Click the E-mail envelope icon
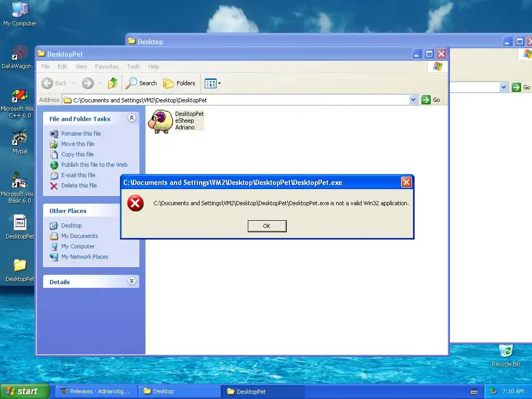This screenshot has height=399, width=532. (x=54, y=176)
